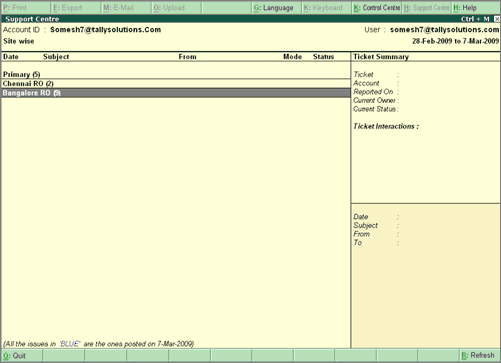The height and width of the screenshot is (363, 501).
Task: Click the date range 28-Feb-2009 to 7-Mar-2009
Action: tap(455, 41)
